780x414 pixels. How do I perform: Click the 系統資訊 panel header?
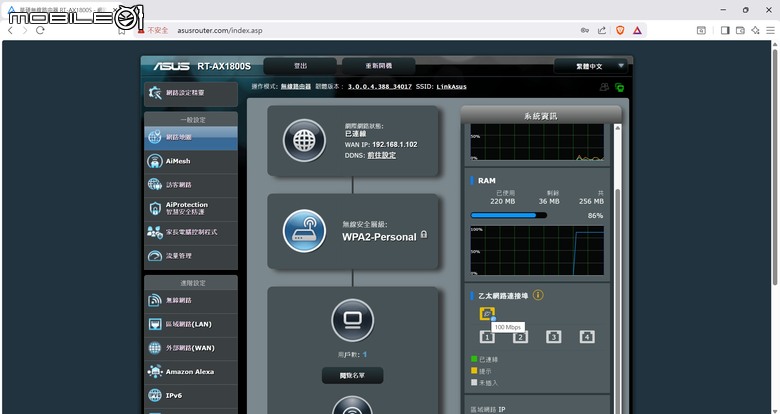click(x=541, y=116)
